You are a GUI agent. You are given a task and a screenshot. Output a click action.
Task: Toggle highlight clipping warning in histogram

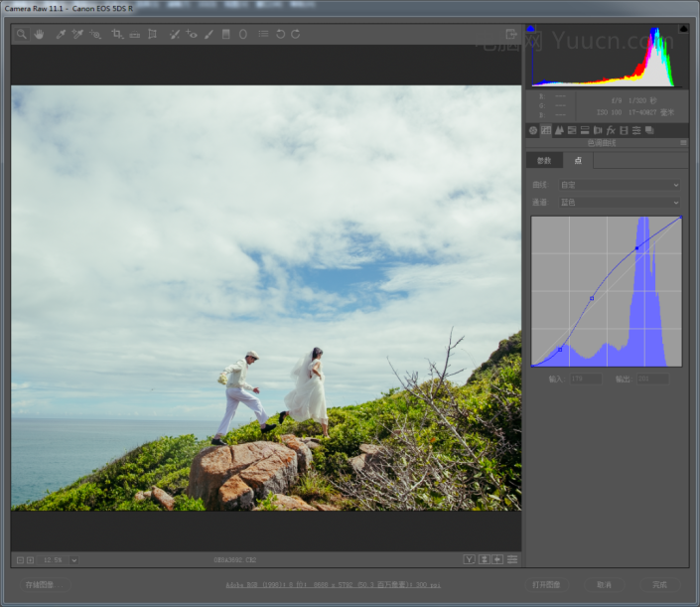[683, 29]
